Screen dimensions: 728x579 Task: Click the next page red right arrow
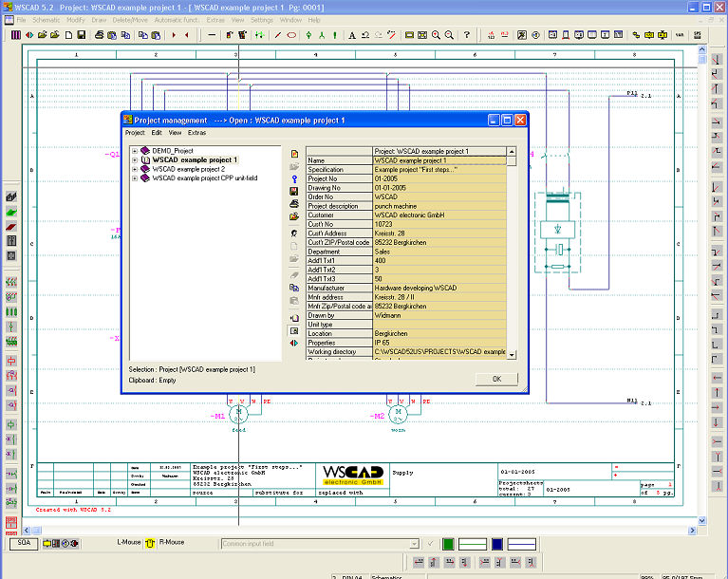[174, 35]
